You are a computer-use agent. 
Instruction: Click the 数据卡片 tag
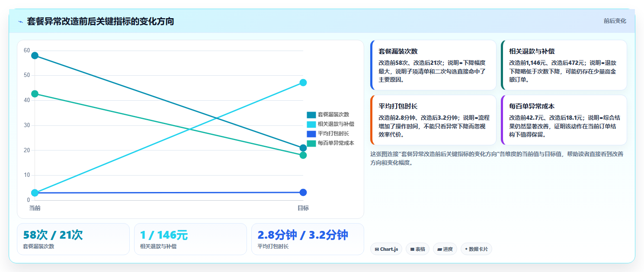pos(476,249)
